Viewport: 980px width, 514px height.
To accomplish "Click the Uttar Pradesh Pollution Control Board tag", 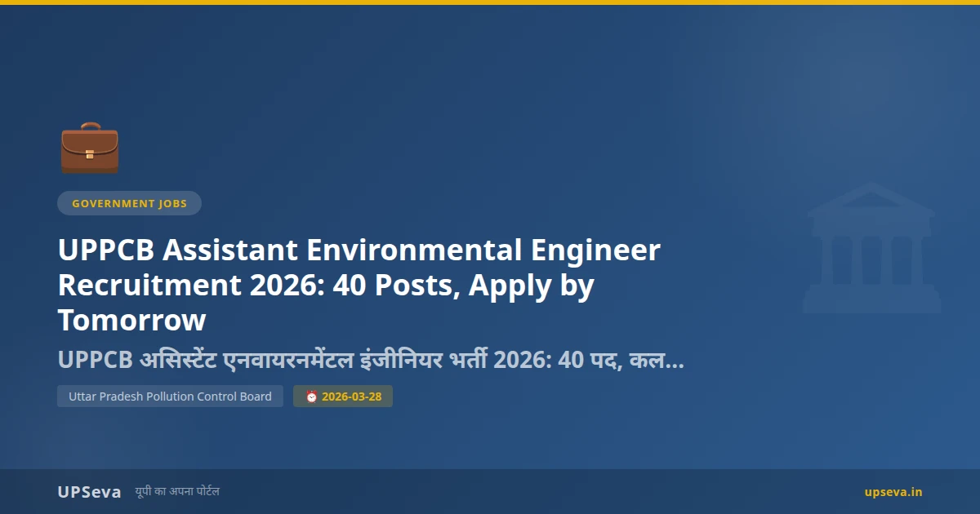I will 170,397.
